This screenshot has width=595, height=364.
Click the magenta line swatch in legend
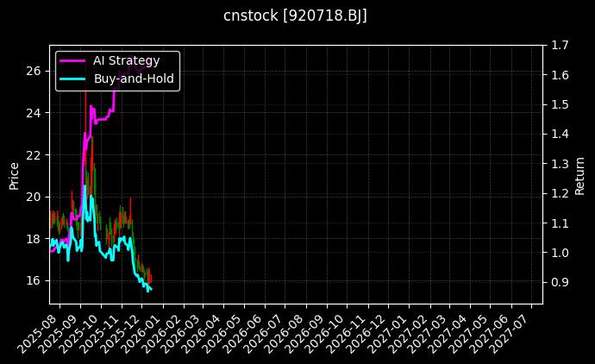(x=72, y=60)
